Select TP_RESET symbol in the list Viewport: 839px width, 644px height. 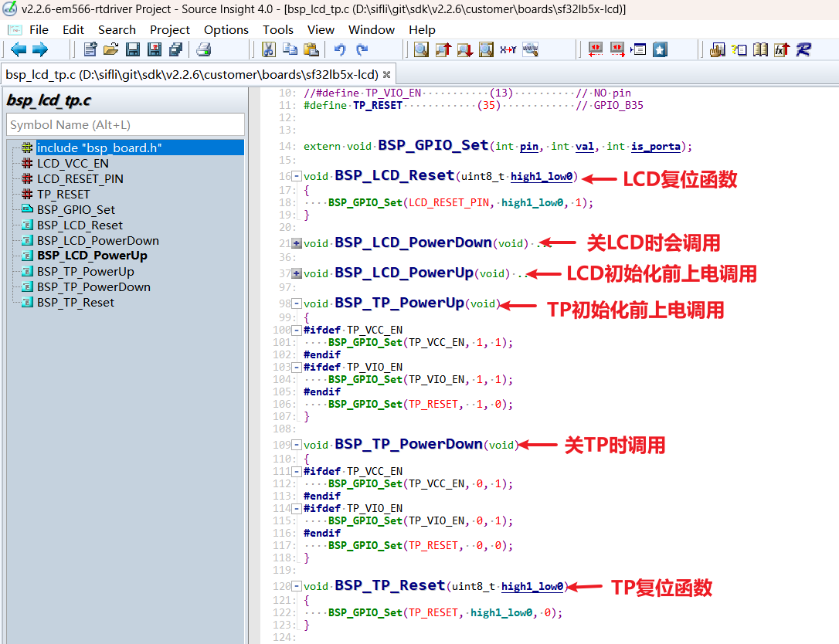(63, 194)
